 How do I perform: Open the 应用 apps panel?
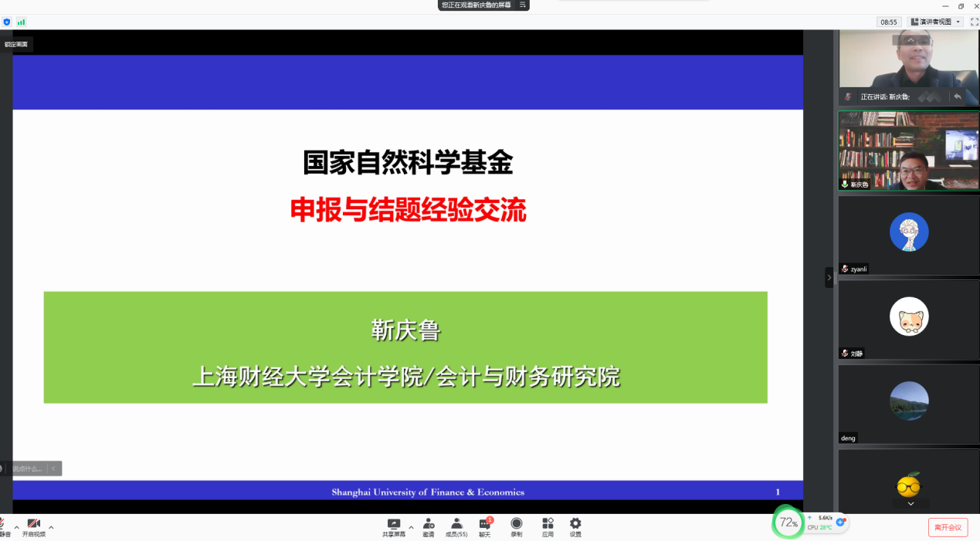point(547,528)
